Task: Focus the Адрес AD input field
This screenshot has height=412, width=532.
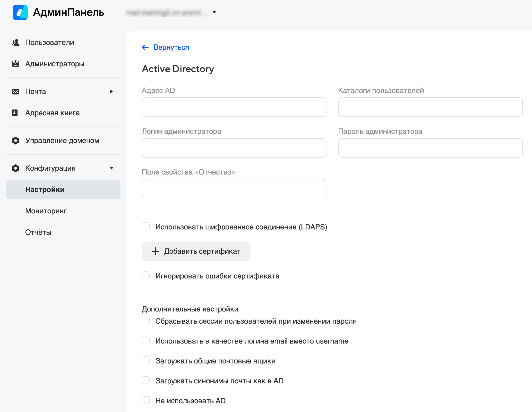Action: 234,107
